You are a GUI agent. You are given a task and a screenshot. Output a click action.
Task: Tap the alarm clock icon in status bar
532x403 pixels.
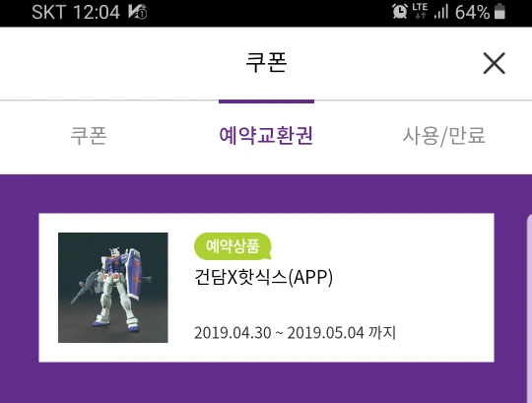pyautogui.click(x=400, y=11)
